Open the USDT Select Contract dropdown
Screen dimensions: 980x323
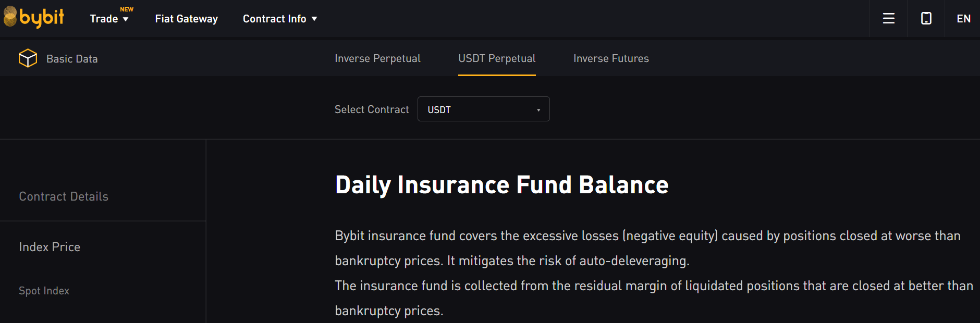point(483,109)
